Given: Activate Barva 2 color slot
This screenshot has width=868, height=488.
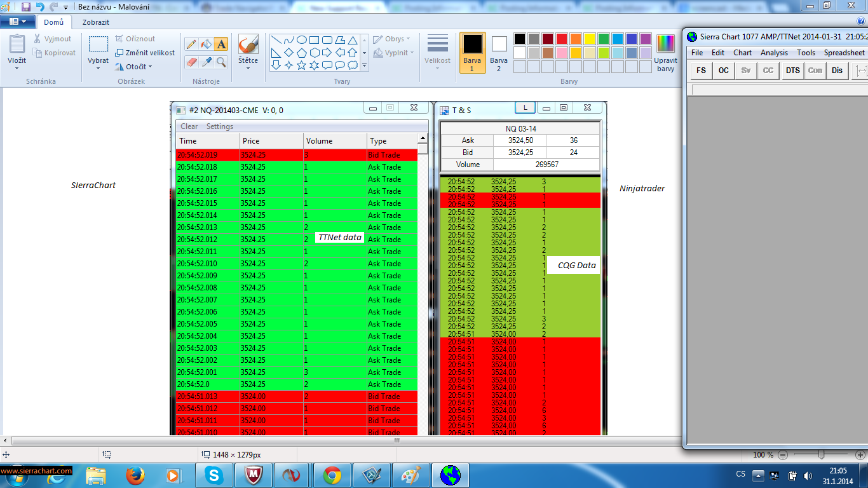Looking at the screenshot, I should pyautogui.click(x=499, y=52).
